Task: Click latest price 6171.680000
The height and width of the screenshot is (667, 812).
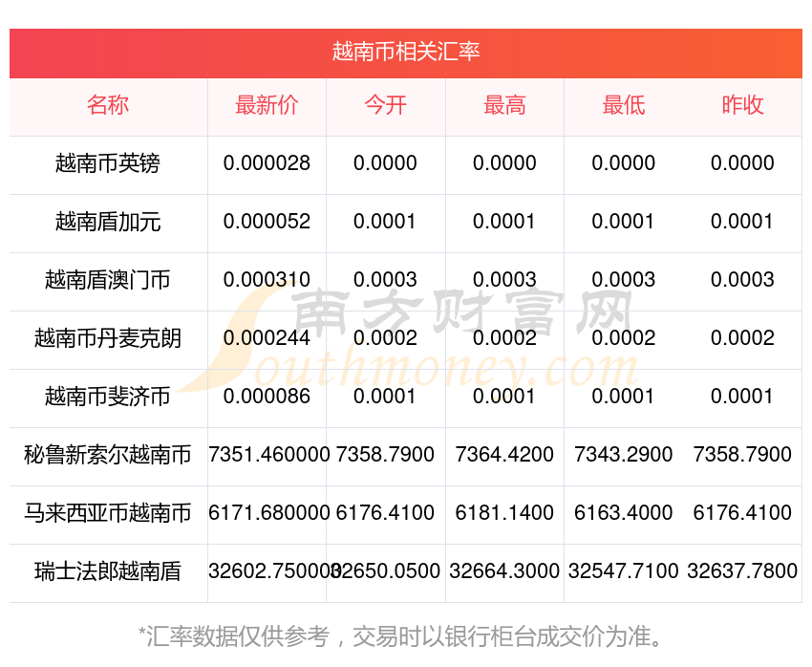Action: [268, 513]
